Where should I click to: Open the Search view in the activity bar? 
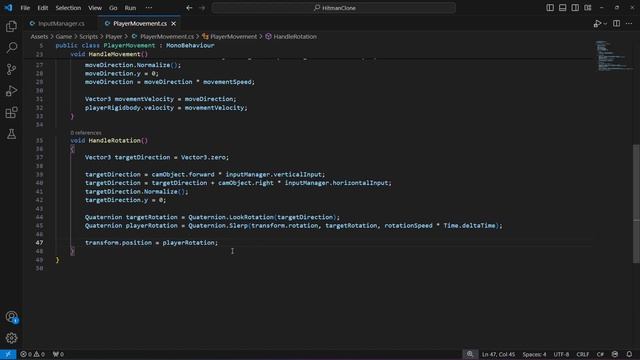tap(11, 48)
